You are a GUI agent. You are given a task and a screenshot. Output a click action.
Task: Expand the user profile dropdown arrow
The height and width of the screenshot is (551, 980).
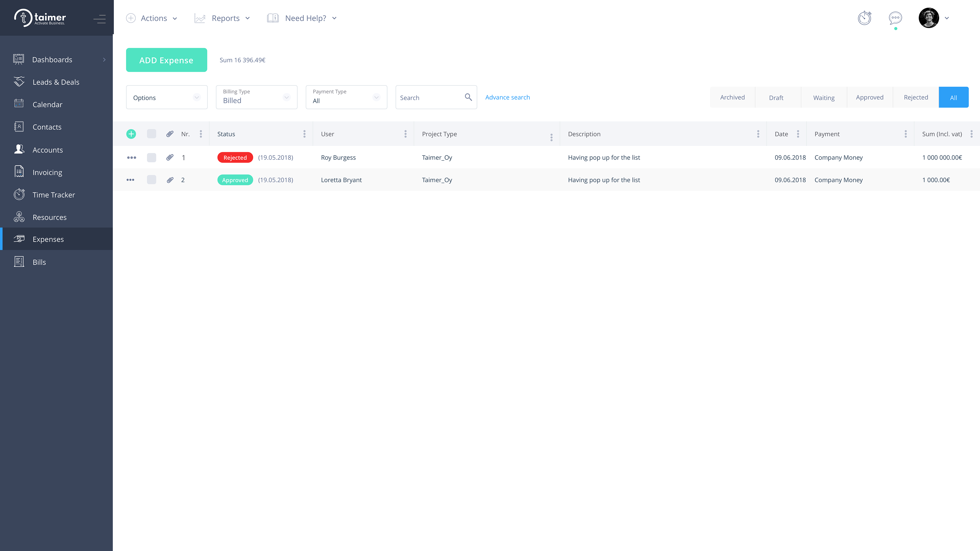point(947,18)
